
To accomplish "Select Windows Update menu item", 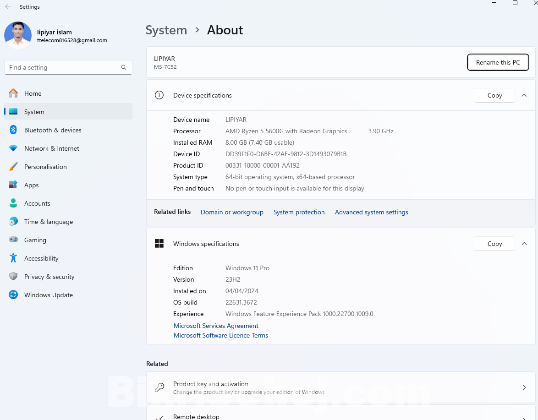I will [68, 295].
